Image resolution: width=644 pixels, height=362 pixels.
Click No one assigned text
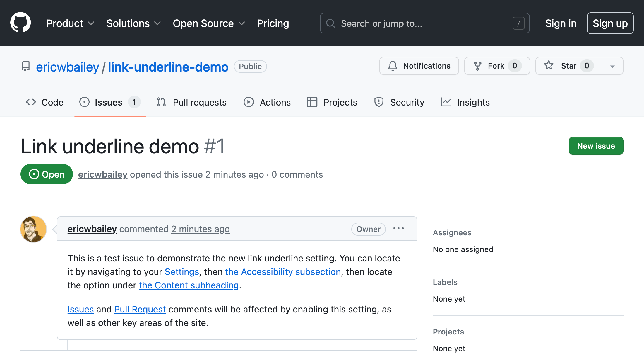pos(463,249)
